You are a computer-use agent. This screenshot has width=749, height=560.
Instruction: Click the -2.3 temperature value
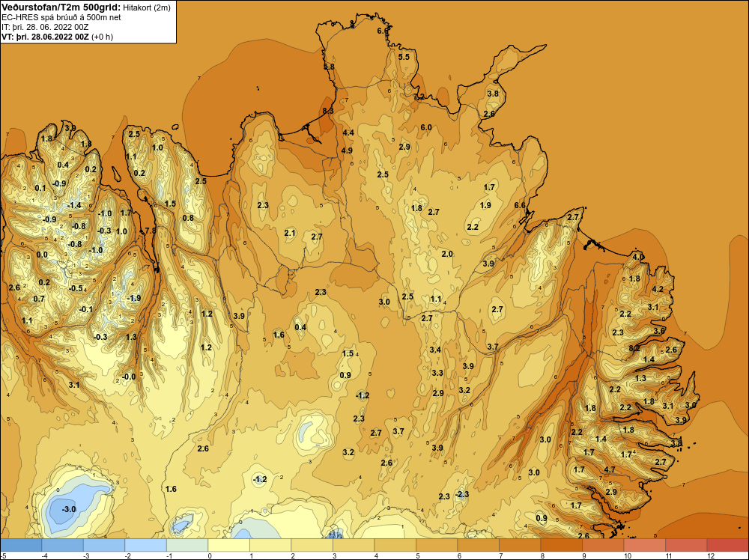tap(461, 494)
